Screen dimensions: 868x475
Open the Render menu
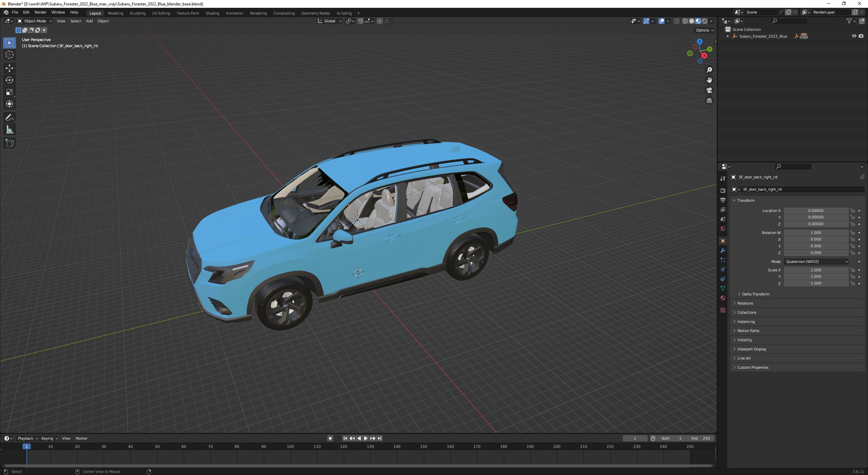(40, 12)
